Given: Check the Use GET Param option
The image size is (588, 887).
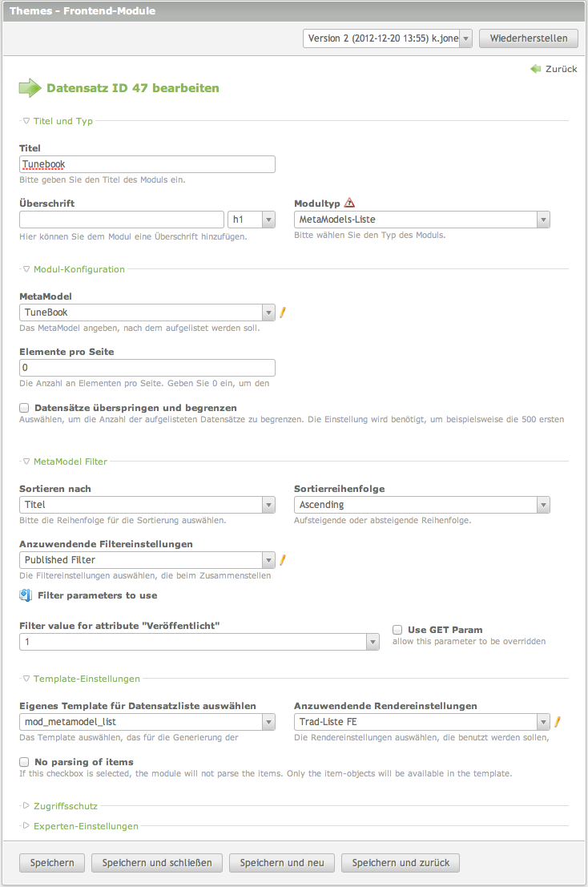Looking at the screenshot, I should pyautogui.click(x=397, y=629).
